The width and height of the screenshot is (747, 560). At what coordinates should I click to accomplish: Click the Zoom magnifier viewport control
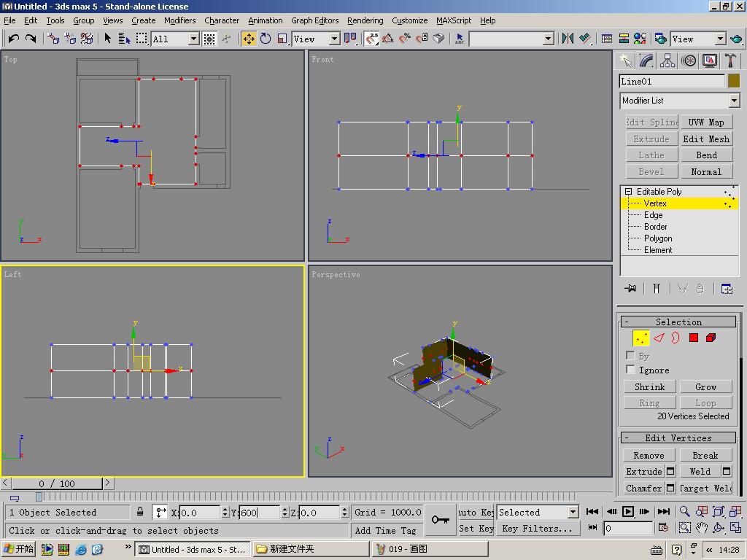(684, 512)
